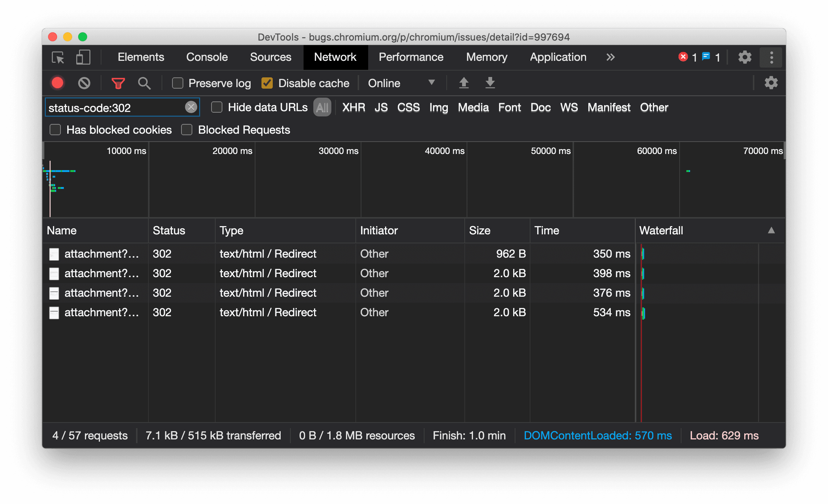
Task: Click the DevTools settings gear icon
Action: (744, 57)
